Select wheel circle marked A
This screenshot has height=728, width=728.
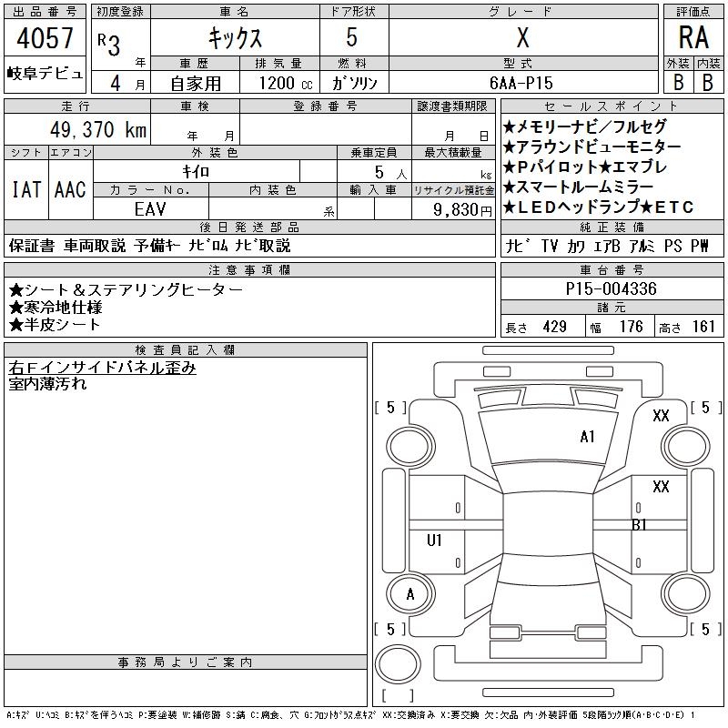[410, 594]
